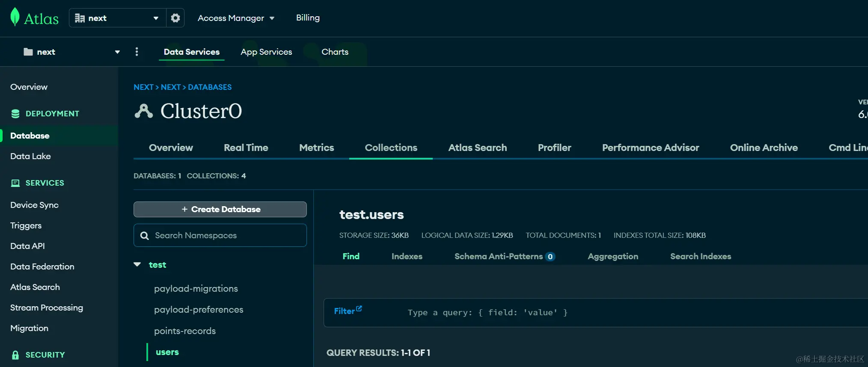Select the payload-preferences collection
The height and width of the screenshot is (367, 868).
pyautogui.click(x=199, y=310)
